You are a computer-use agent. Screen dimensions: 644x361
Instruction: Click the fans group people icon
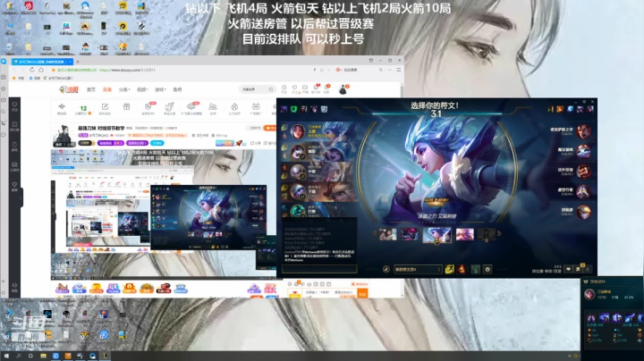[x=212, y=106]
